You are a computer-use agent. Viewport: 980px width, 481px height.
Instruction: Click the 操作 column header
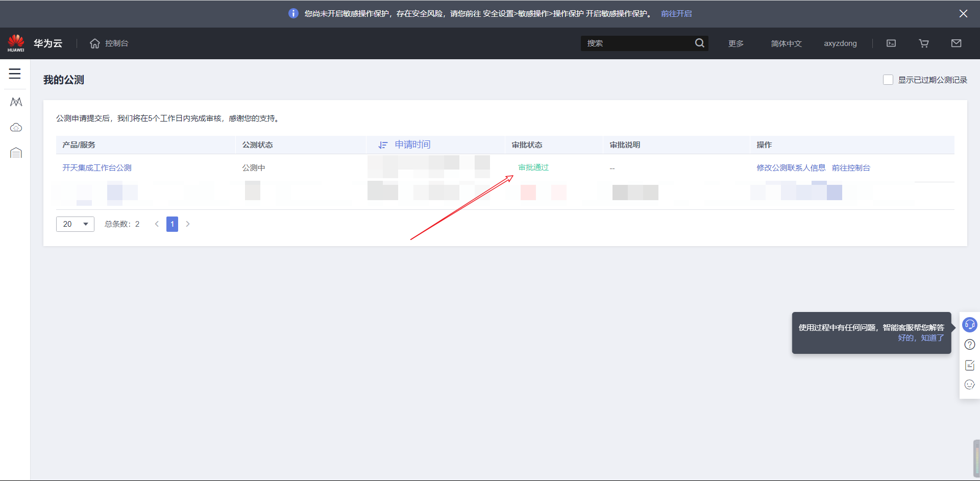pyautogui.click(x=764, y=145)
